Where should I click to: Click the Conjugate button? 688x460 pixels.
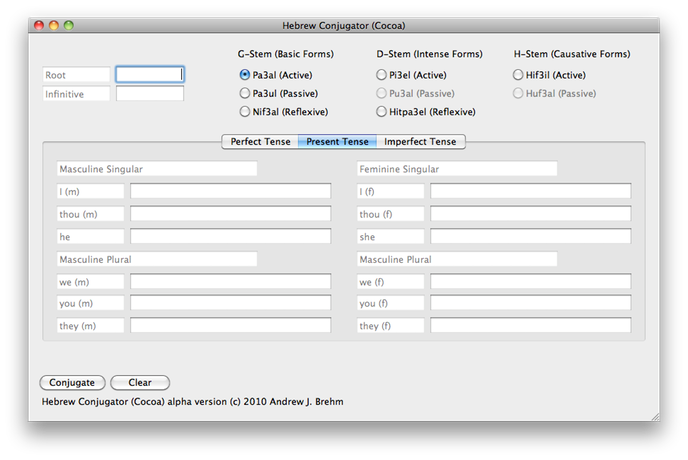72,383
